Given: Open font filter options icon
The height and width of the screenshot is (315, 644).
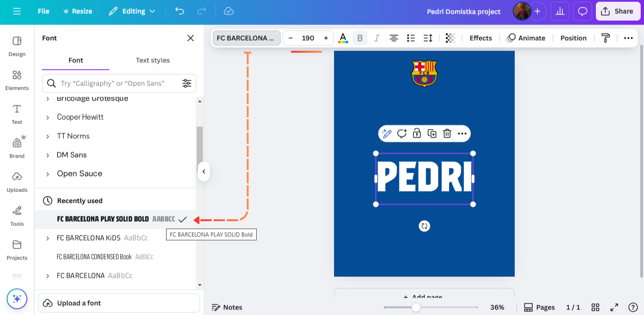Looking at the screenshot, I should [x=187, y=83].
